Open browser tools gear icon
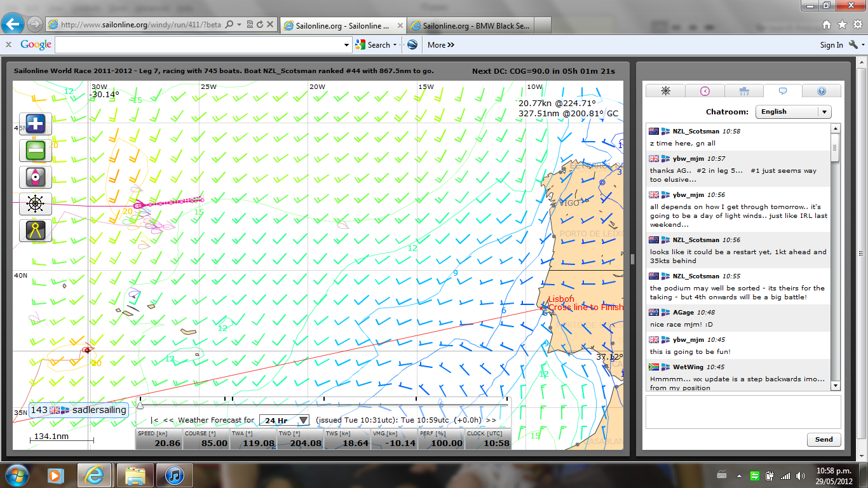The image size is (868, 488). [x=857, y=25]
